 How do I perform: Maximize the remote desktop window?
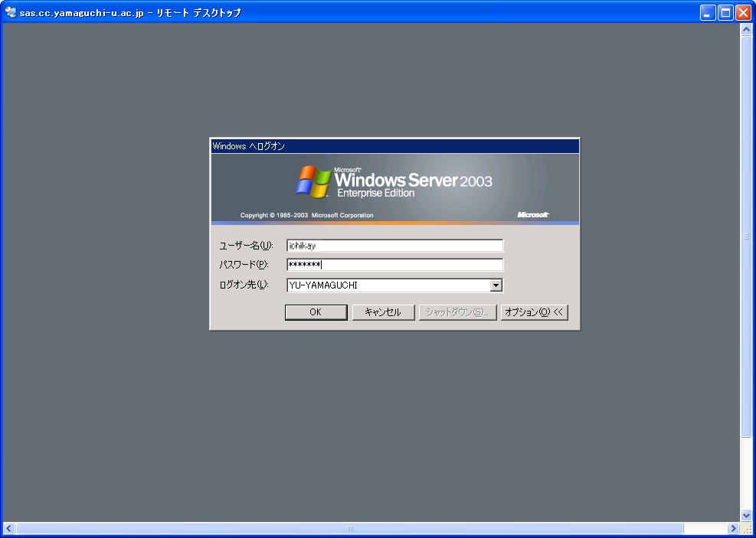[x=725, y=12]
